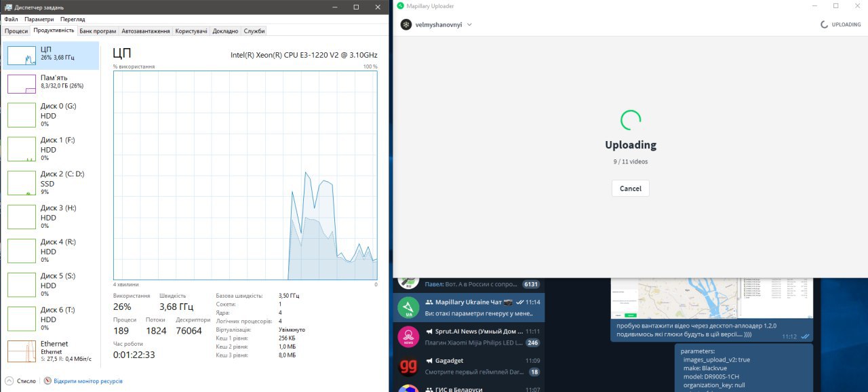Switch to the Автозавантаження tab
The image size is (868, 392).
[x=146, y=31]
